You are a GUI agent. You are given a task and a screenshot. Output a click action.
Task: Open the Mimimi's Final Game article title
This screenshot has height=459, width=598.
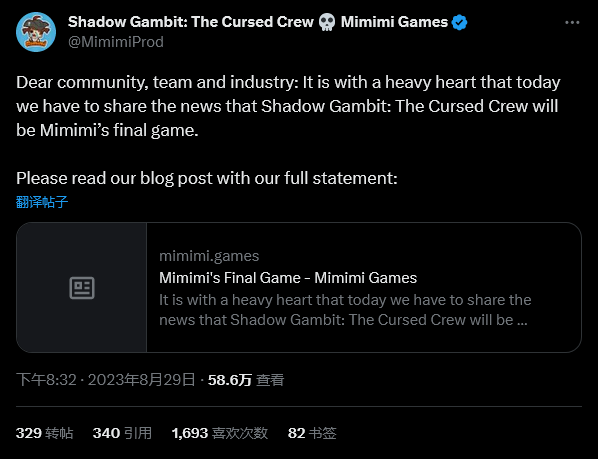(288, 278)
